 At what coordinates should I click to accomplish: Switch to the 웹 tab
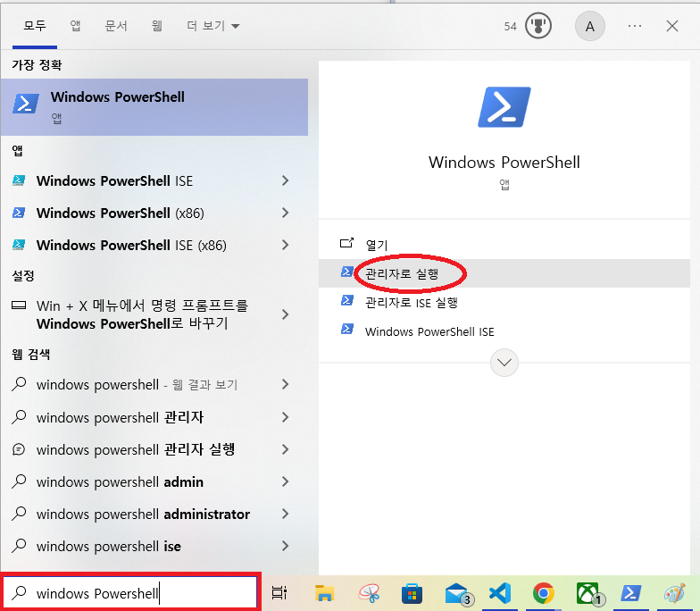(x=157, y=26)
